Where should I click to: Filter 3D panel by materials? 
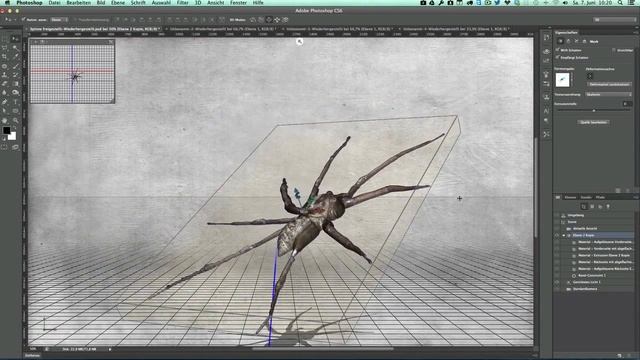click(x=600, y=206)
